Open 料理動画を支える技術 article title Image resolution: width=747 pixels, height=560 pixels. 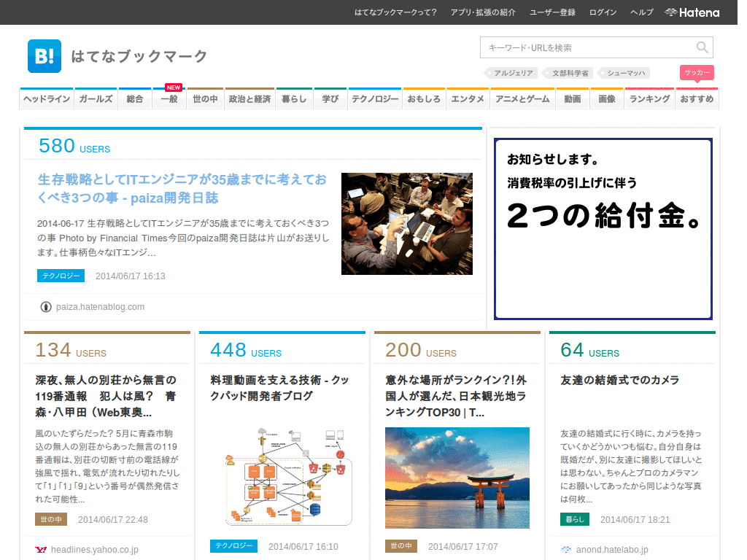(279, 388)
